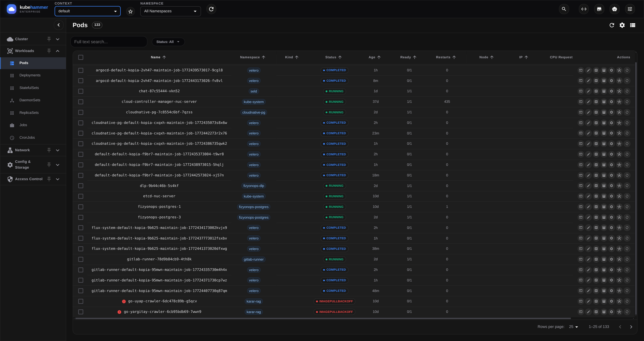This screenshot has width=644, height=341.
Task: Open pod fizyonops-postgres-1 by its name
Action: (159, 207)
